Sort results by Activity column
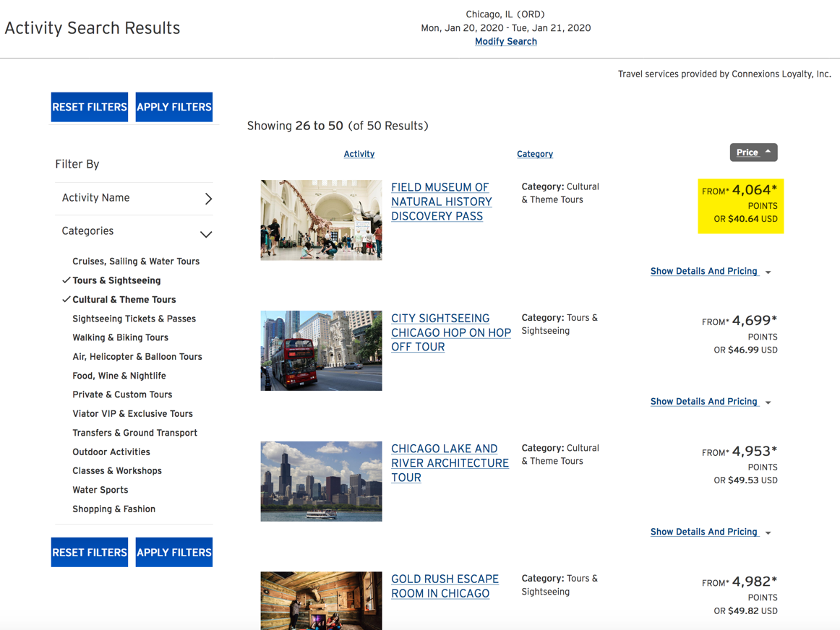The width and height of the screenshot is (840, 630). coord(359,154)
